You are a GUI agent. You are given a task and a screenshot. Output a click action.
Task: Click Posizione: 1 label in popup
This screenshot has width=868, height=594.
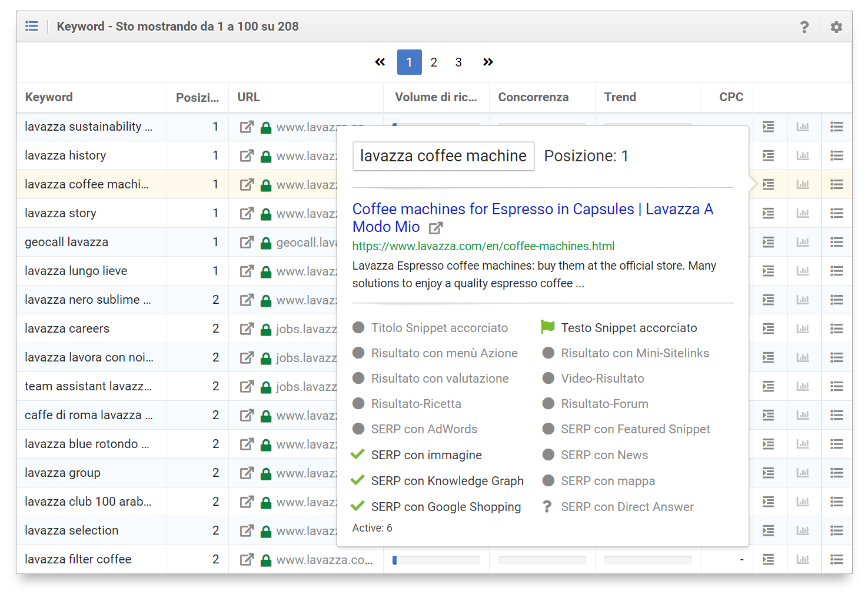(x=586, y=156)
